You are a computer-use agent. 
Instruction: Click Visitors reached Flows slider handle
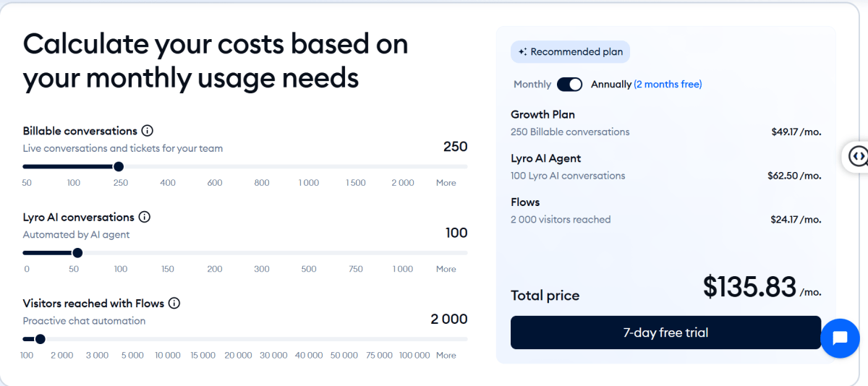pyautogui.click(x=41, y=338)
